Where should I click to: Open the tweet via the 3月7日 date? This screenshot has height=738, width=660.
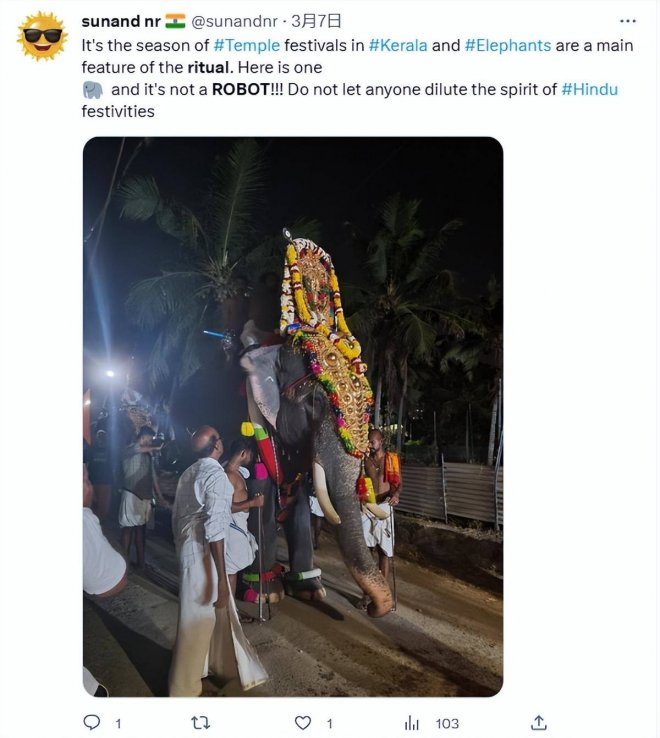tap(316, 20)
